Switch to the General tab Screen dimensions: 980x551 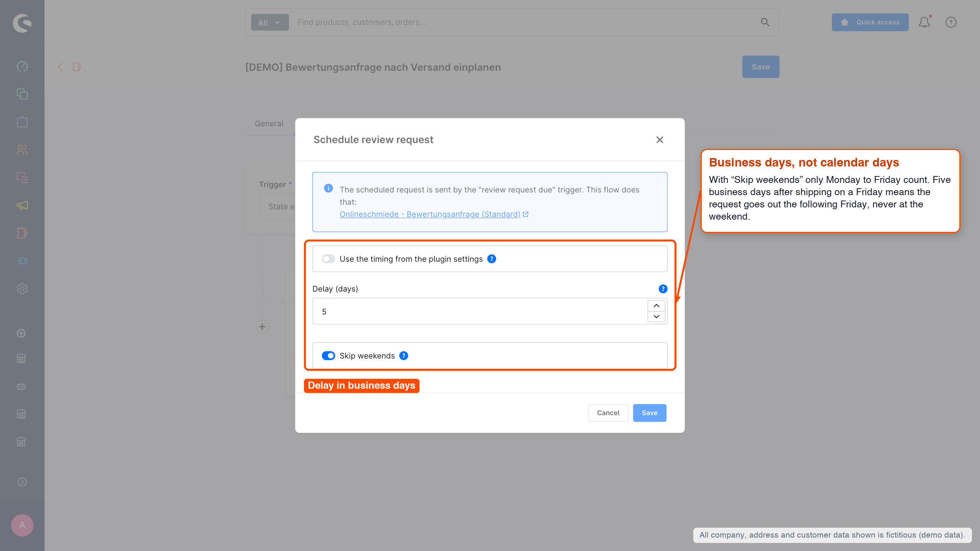point(269,124)
